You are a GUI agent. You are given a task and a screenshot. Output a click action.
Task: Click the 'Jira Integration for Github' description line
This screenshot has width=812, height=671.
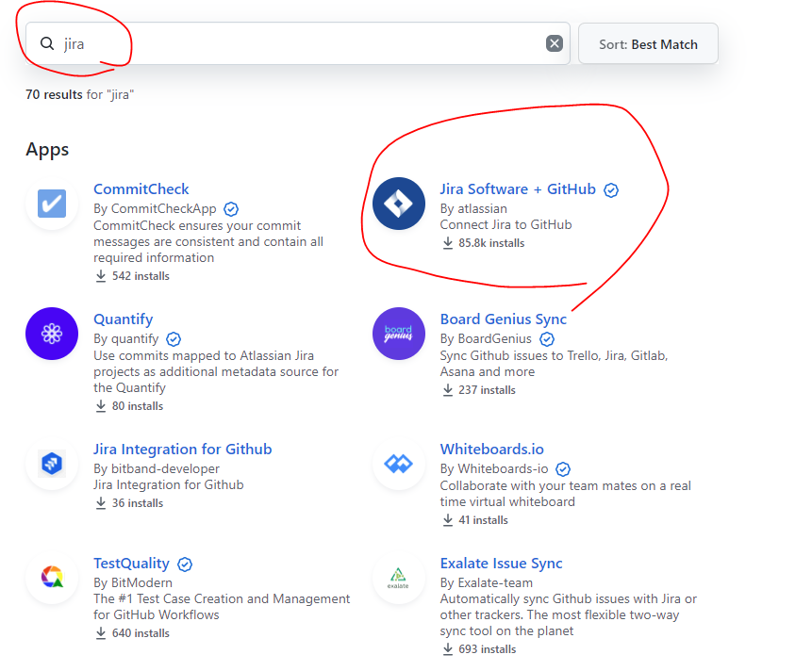tap(168, 484)
